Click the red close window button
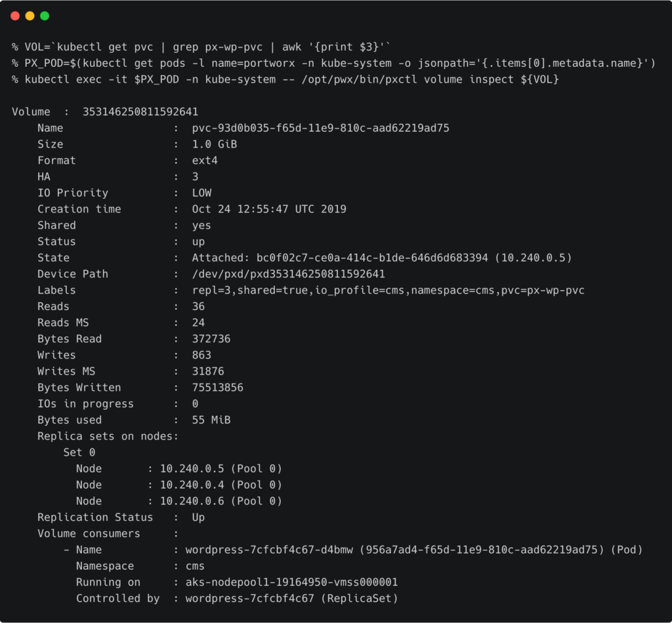 15,16
